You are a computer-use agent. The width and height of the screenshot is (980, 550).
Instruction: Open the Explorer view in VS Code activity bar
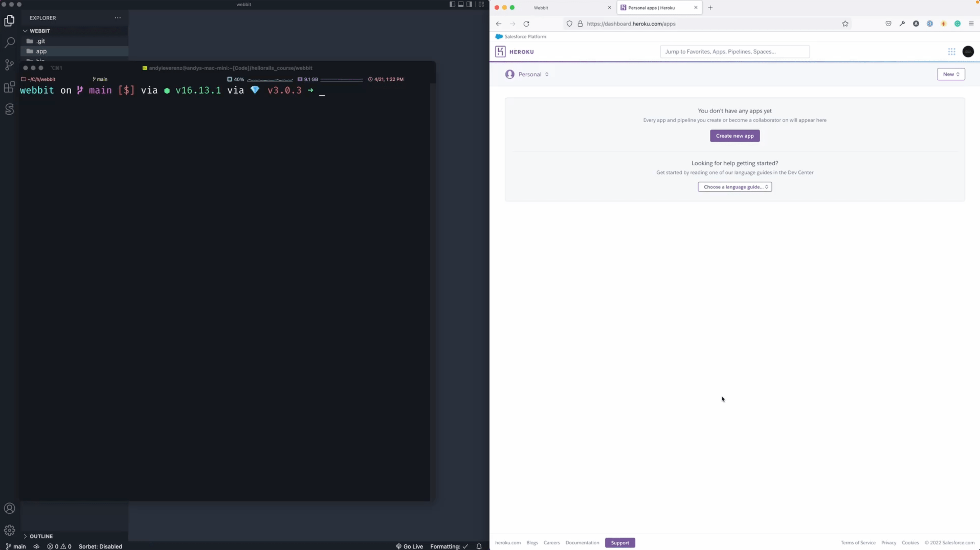9,20
